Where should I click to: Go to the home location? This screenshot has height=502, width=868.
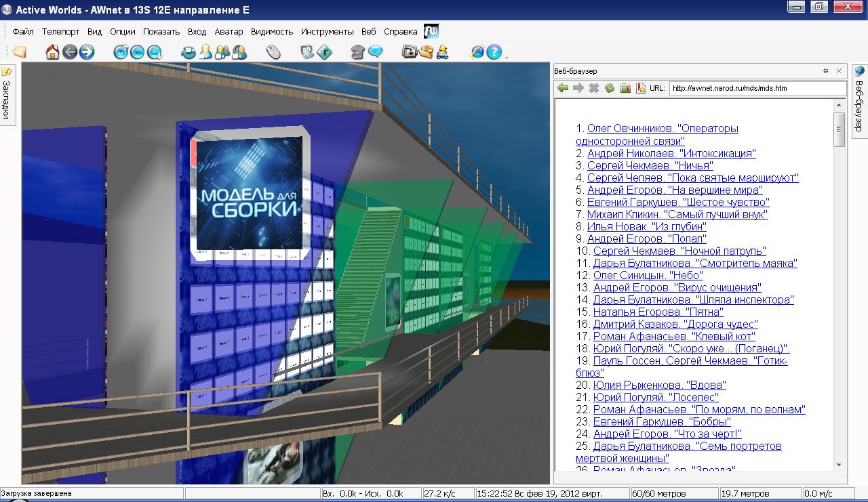[x=52, y=52]
